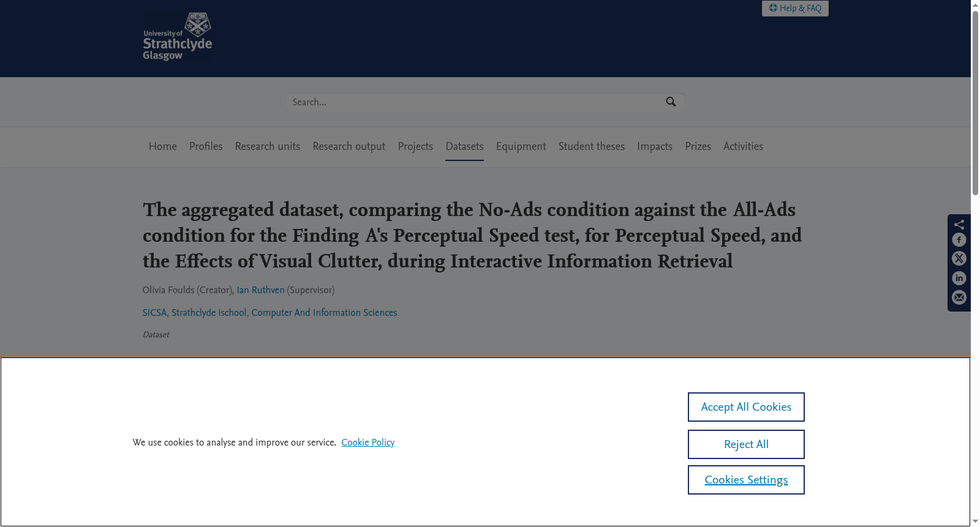Open the Equipment section
Screen dimensions: 980x527
point(521,146)
